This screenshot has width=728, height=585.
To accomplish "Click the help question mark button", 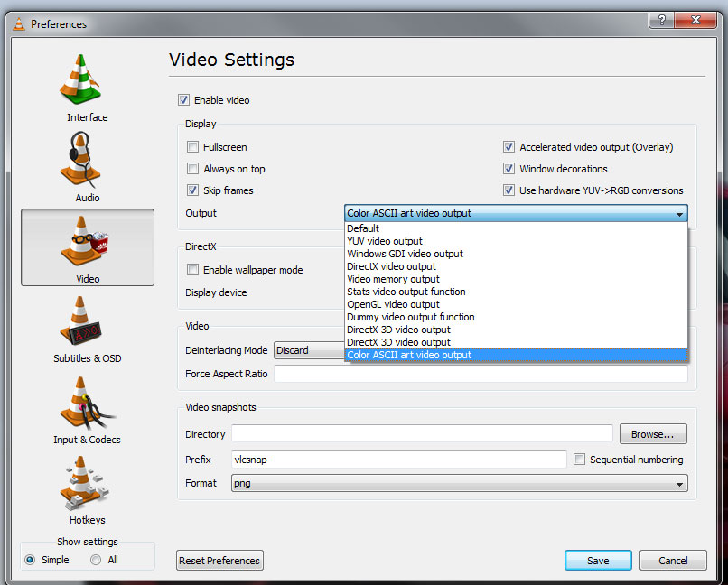I will tap(661, 20).
